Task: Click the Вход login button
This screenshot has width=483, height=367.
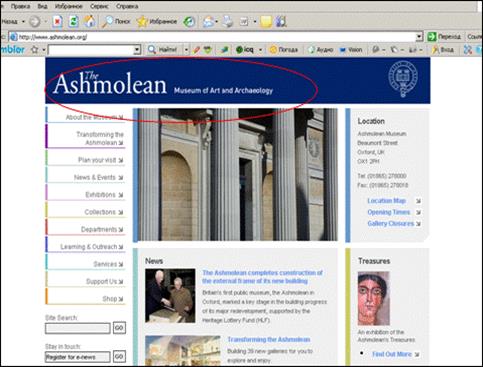Action: tap(443, 50)
